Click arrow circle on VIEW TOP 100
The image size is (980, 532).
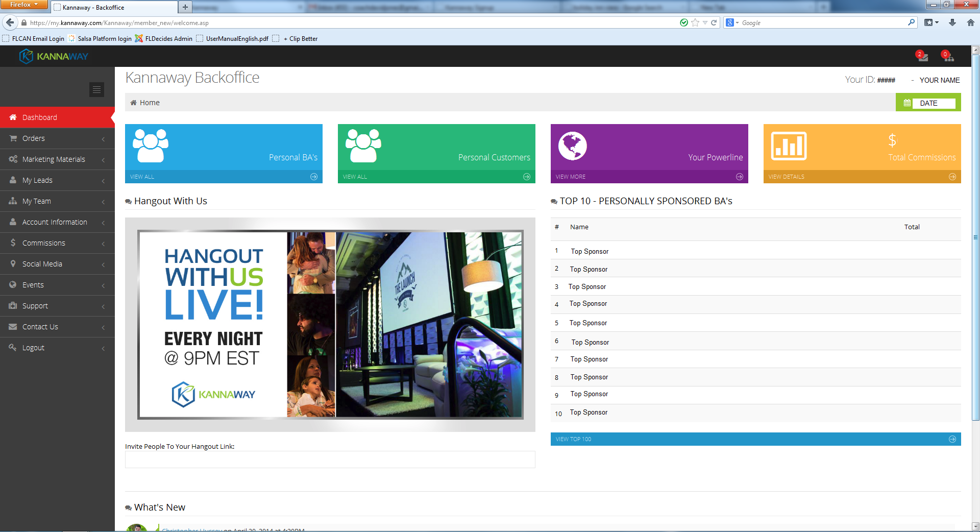tap(952, 439)
